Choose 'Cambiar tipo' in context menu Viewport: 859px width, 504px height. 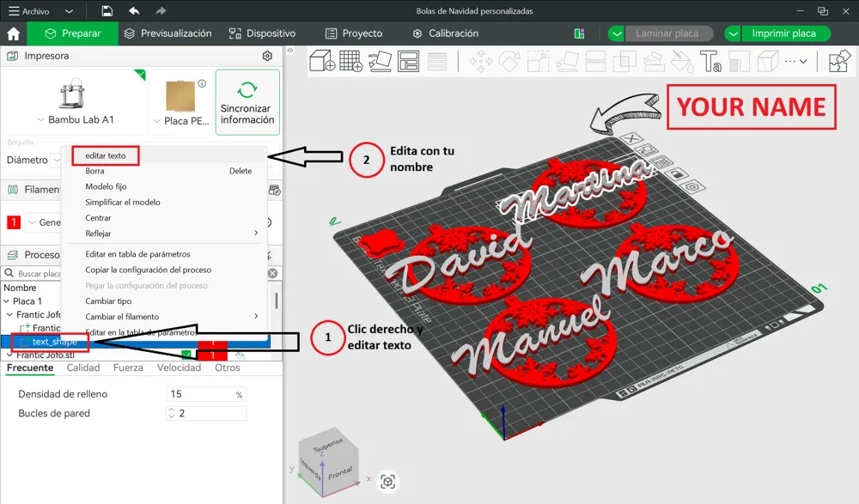[108, 301]
